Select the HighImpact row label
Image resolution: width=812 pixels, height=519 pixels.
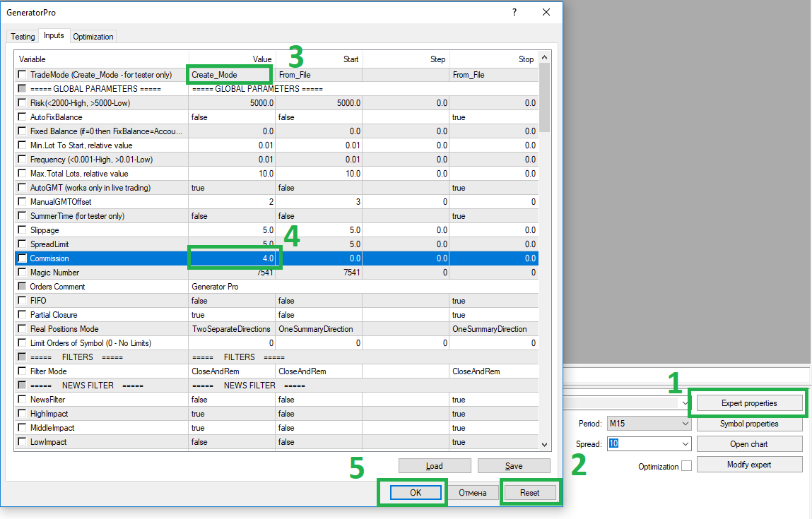tap(49, 414)
